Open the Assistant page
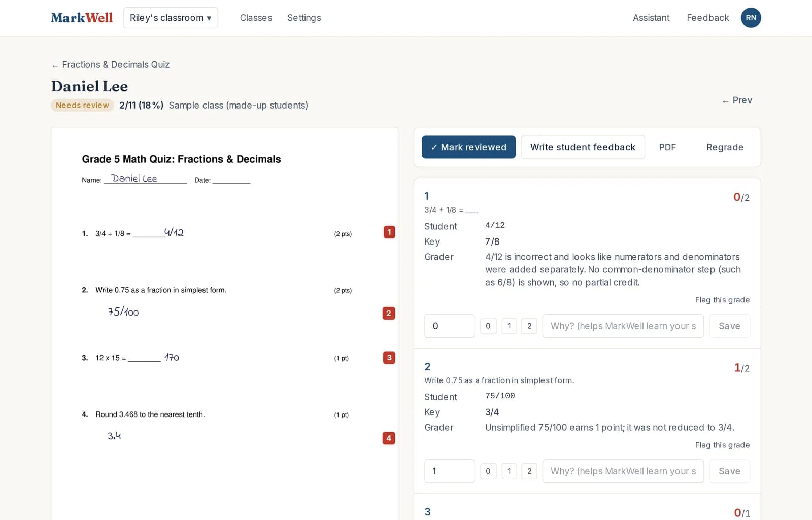 [x=651, y=18]
